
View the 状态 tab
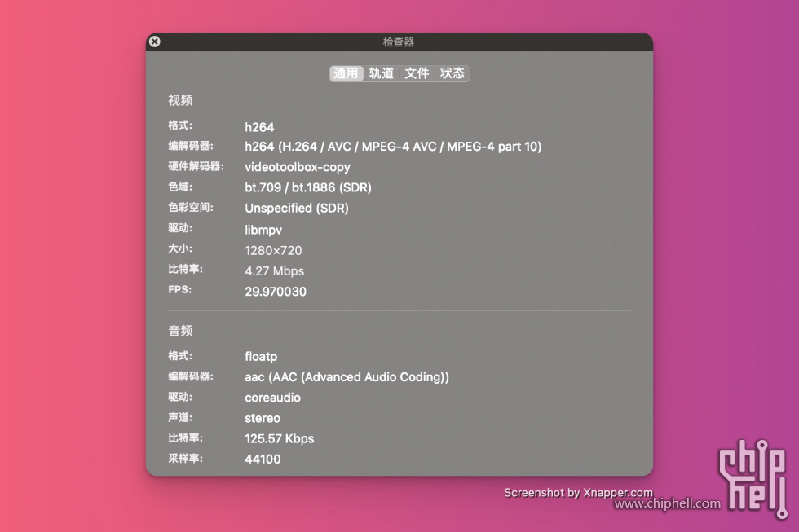[x=453, y=73]
